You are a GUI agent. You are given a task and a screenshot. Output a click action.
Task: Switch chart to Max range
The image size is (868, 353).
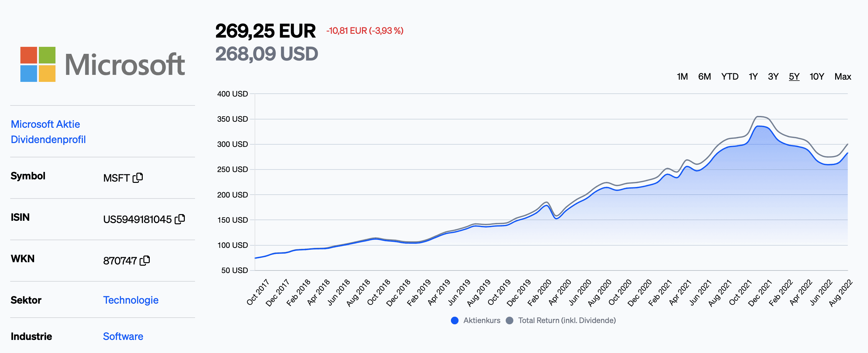pyautogui.click(x=843, y=77)
